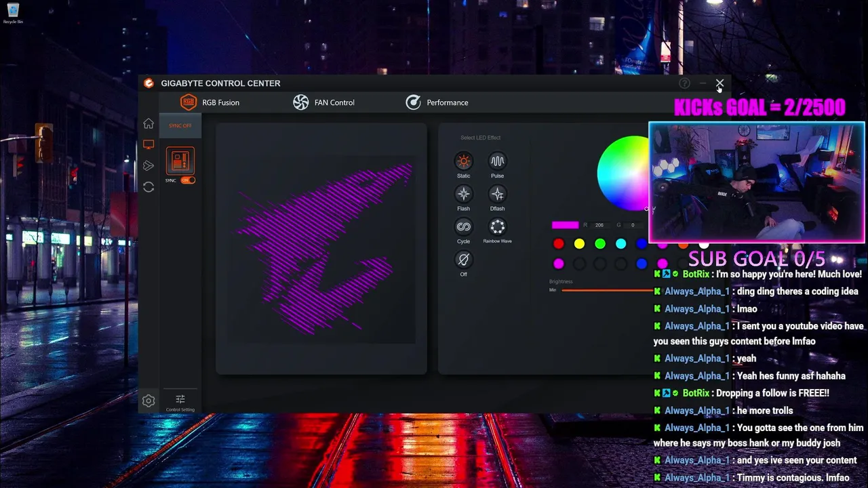Click the R value field showing 206
This screenshot has width=868, height=488.
pos(599,225)
